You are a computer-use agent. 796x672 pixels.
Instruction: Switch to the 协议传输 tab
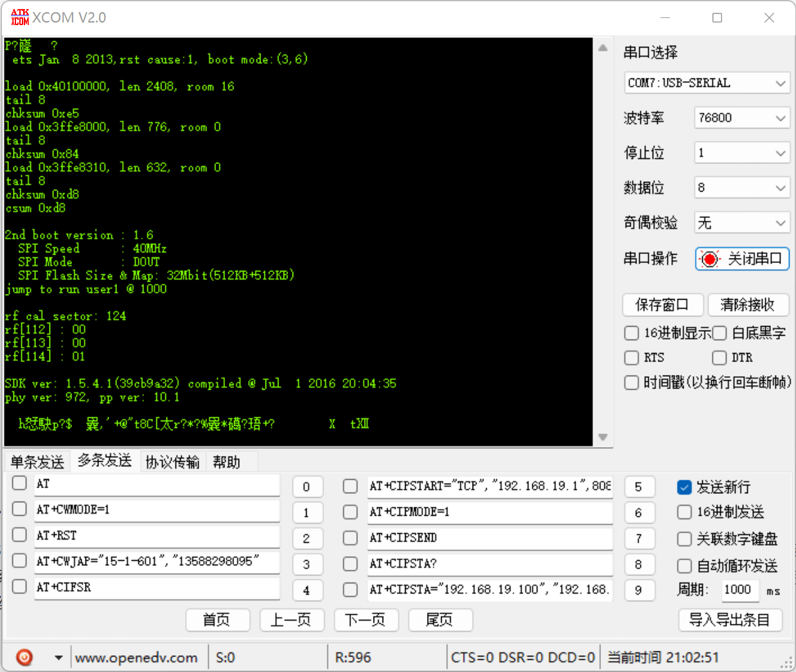[172, 461]
